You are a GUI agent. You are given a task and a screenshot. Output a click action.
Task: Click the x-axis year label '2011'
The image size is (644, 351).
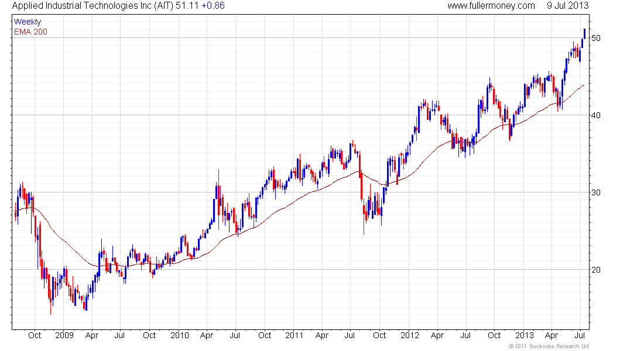pyautogui.click(x=294, y=335)
